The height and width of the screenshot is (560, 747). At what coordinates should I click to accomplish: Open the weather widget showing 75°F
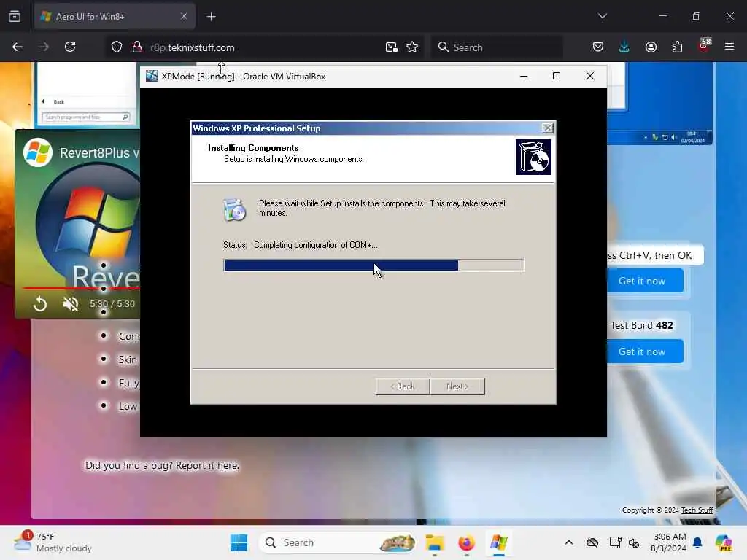tap(53, 542)
